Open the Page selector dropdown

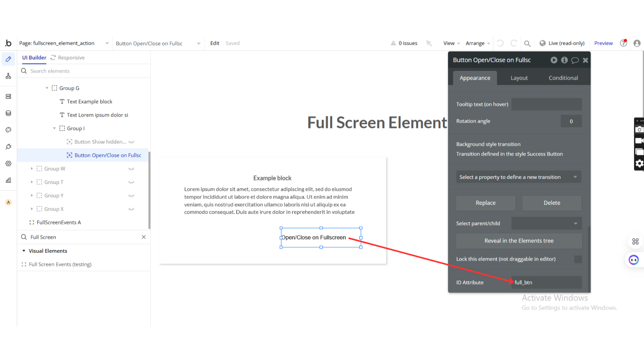(x=64, y=43)
